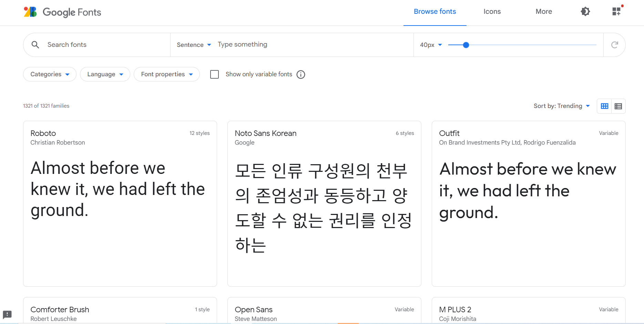Open the Sentence preview type dropdown
Image resolution: width=644 pixels, height=324 pixels.
[194, 45]
